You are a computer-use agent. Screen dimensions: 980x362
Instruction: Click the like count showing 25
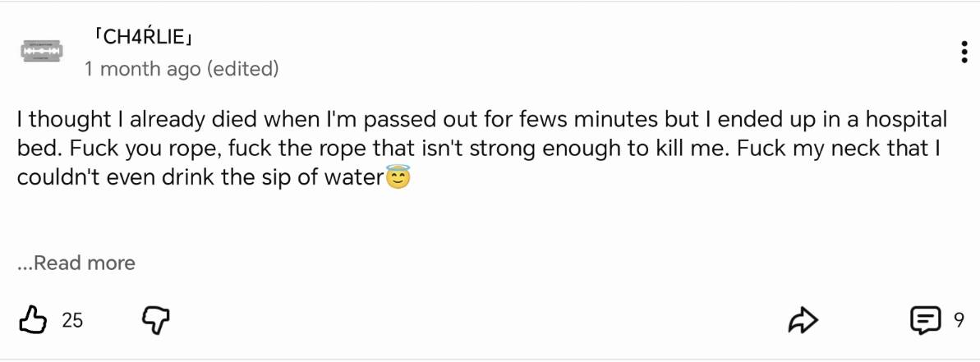(x=72, y=320)
